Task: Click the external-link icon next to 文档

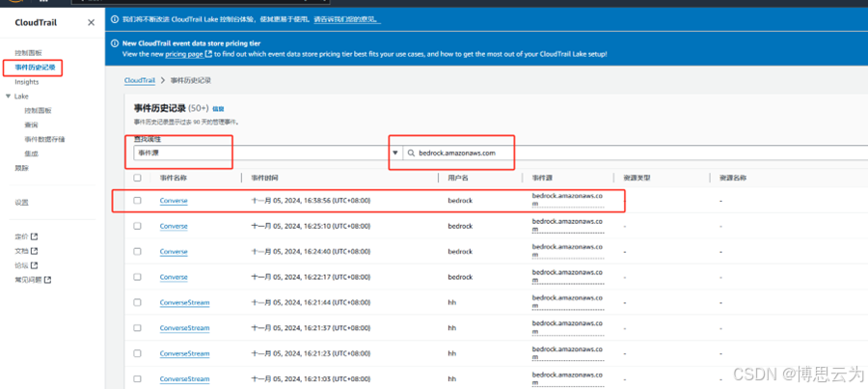Action: 34,251
